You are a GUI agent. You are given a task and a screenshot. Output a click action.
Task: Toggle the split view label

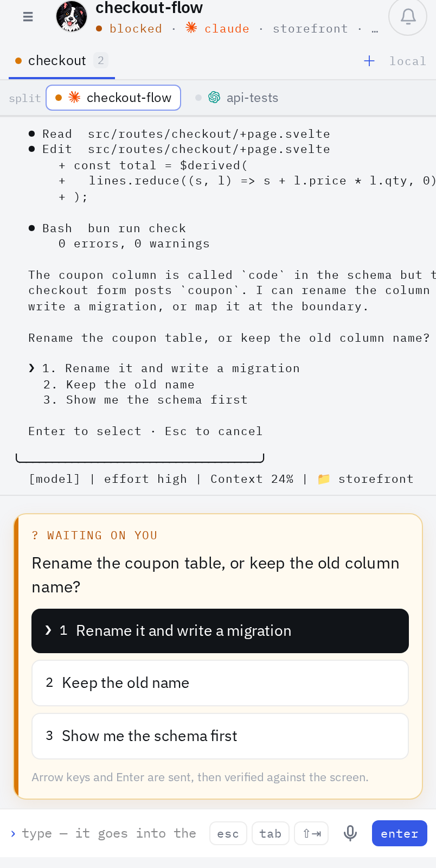pyautogui.click(x=25, y=98)
